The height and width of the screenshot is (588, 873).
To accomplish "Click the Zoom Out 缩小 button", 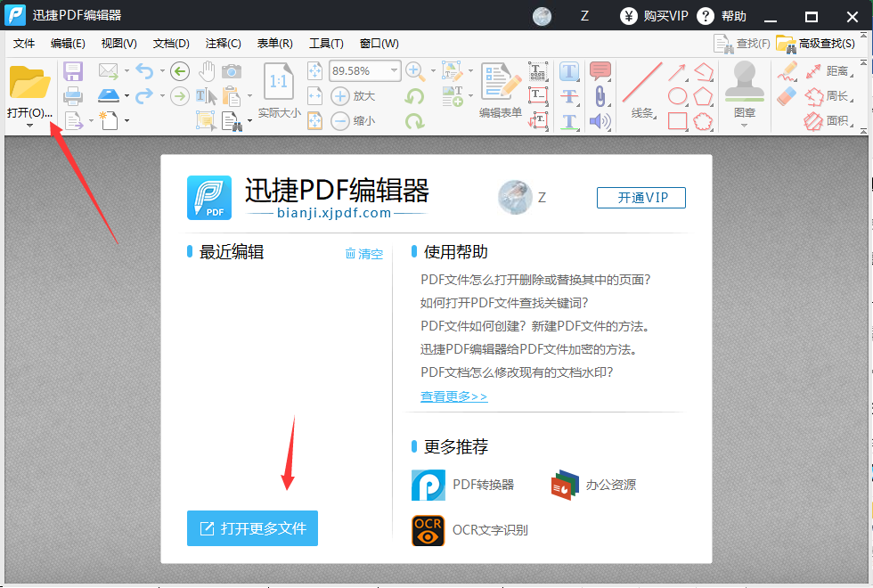I will 353,120.
